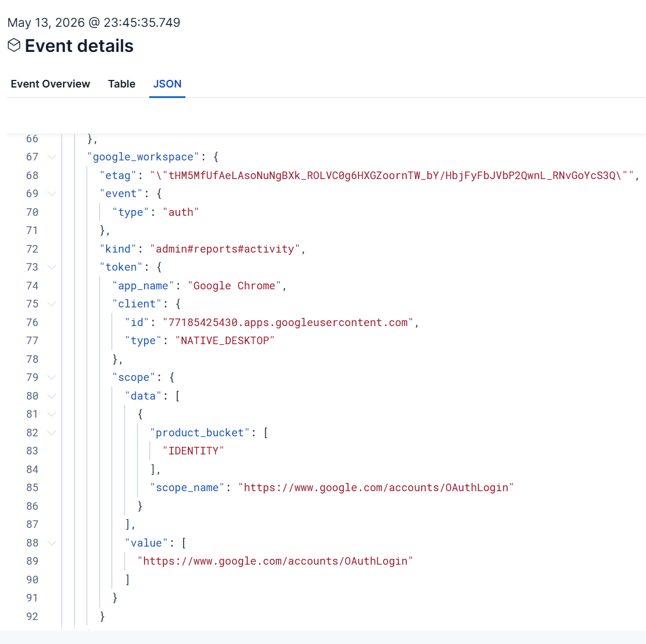Viewport: 646px width, 644px height.
Task: Collapse the data array on line 80
Action: pyautogui.click(x=51, y=396)
